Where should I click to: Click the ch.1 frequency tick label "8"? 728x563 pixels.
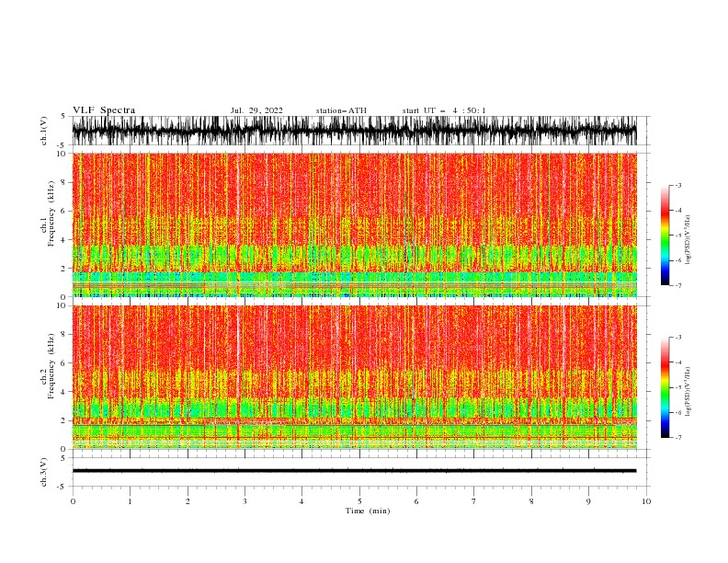coord(64,182)
